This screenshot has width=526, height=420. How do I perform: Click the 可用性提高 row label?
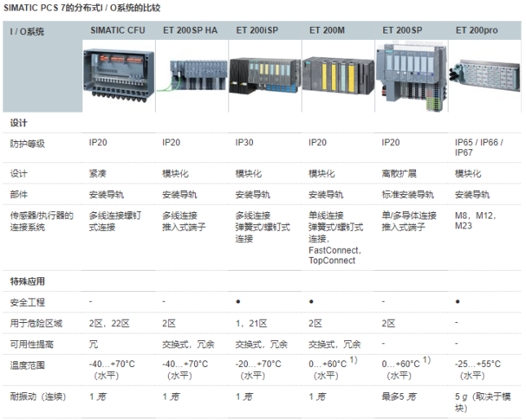[x=32, y=344]
